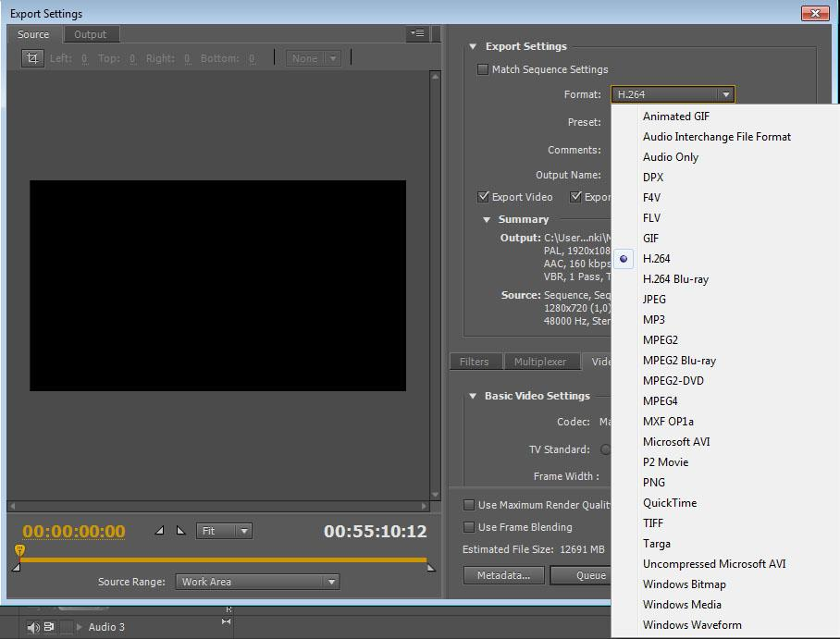Image resolution: width=840 pixels, height=639 pixels.
Task: Click the preview horizontal scrollbar right arrow
Action: click(424, 506)
